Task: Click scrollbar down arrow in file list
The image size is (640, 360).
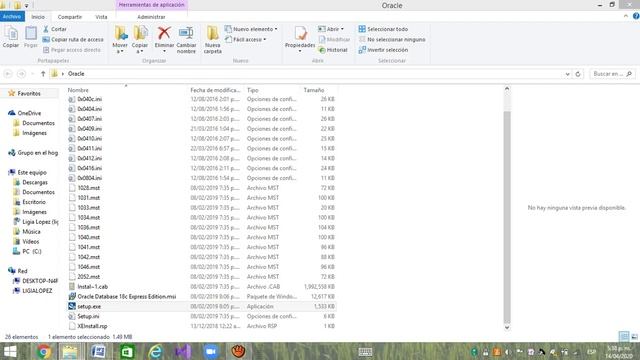Action: 507,327
